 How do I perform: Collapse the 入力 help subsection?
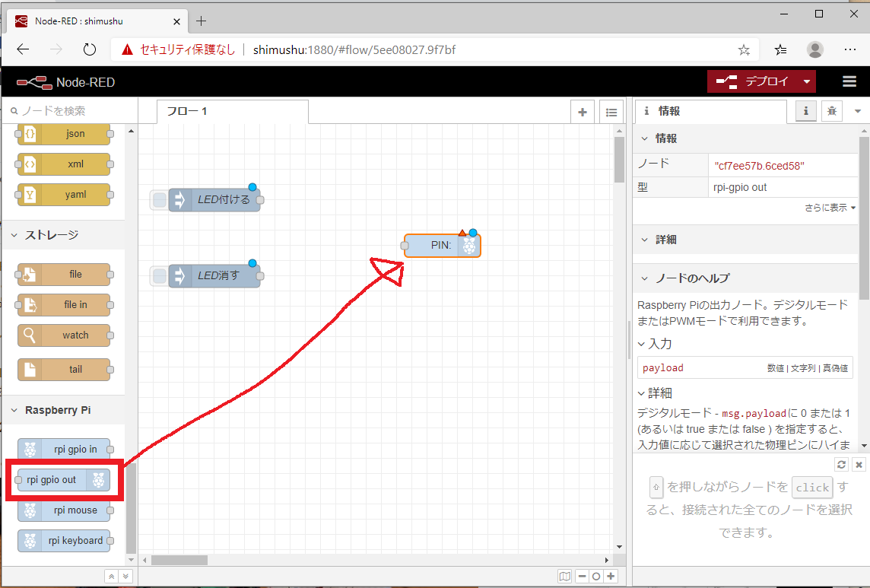[x=656, y=344]
